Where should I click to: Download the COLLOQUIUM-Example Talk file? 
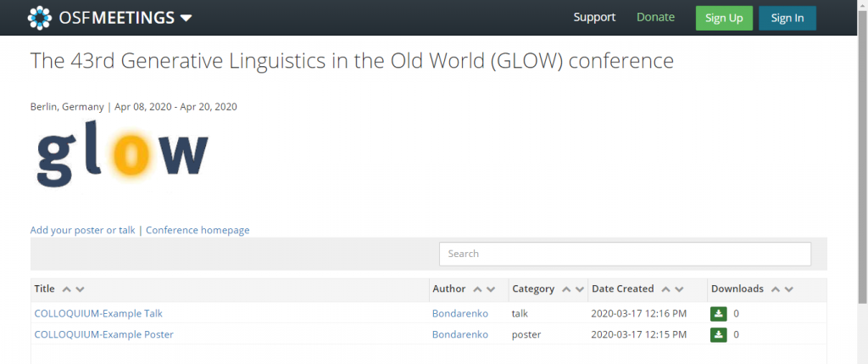tap(718, 314)
